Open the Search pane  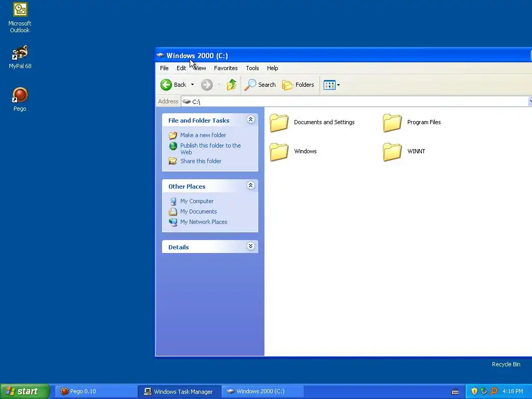(260, 85)
